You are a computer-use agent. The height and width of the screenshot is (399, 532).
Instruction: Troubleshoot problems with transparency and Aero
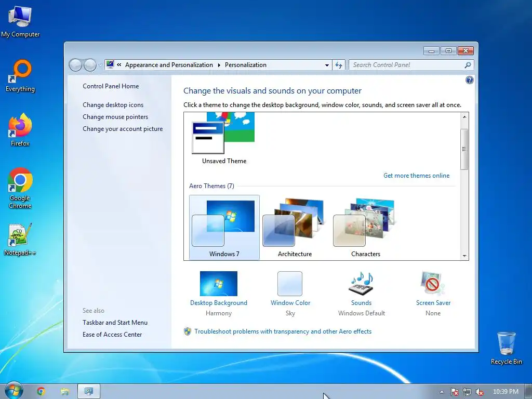(283, 331)
